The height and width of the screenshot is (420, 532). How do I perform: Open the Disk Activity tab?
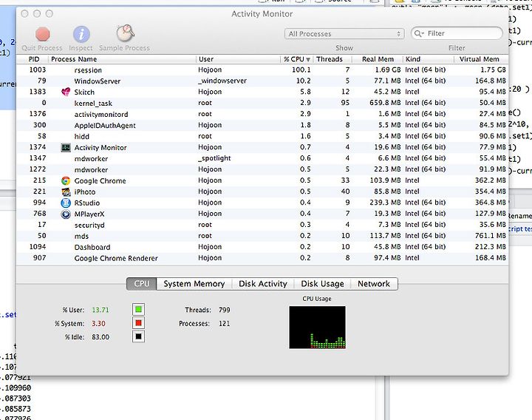pos(263,284)
